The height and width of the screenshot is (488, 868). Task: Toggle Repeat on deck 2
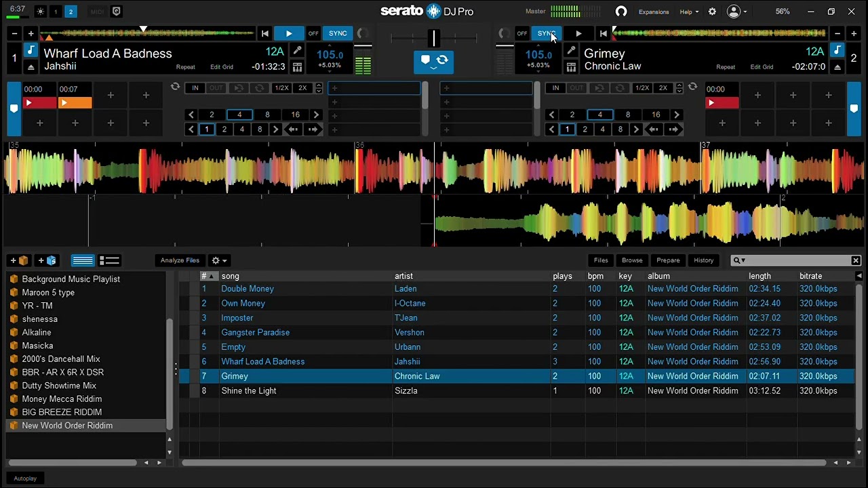726,67
